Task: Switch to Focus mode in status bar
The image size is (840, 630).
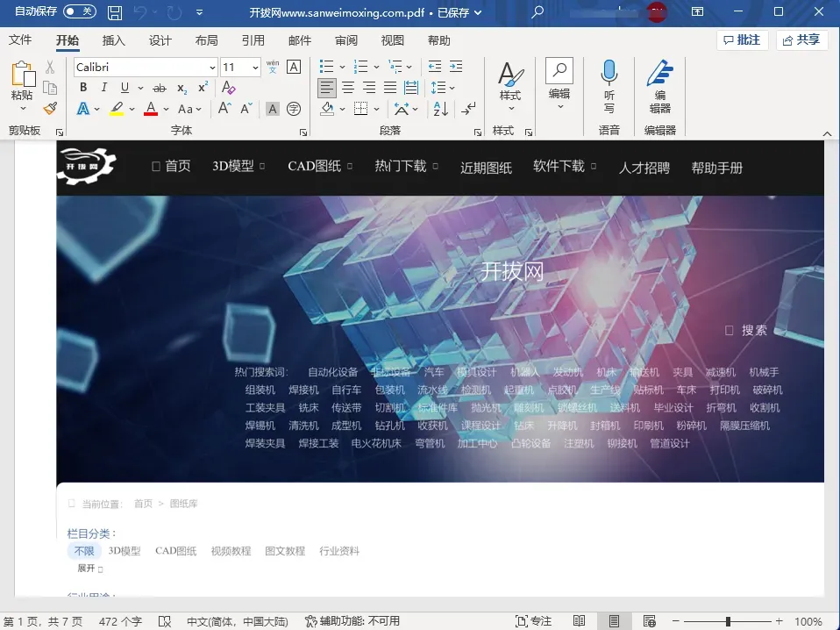Action: [x=533, y=621]
